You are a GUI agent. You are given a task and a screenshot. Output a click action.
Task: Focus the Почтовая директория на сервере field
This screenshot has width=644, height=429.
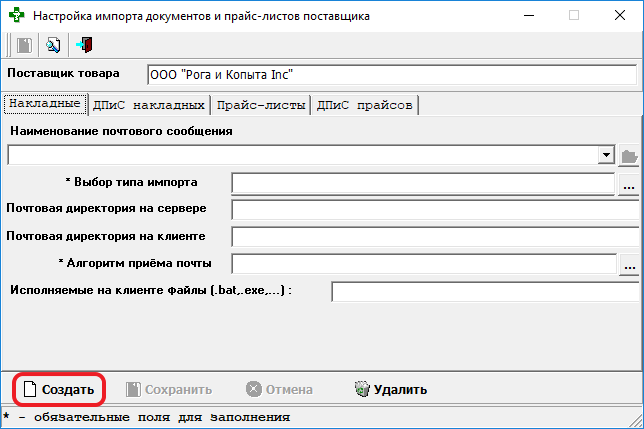point(436,210)
